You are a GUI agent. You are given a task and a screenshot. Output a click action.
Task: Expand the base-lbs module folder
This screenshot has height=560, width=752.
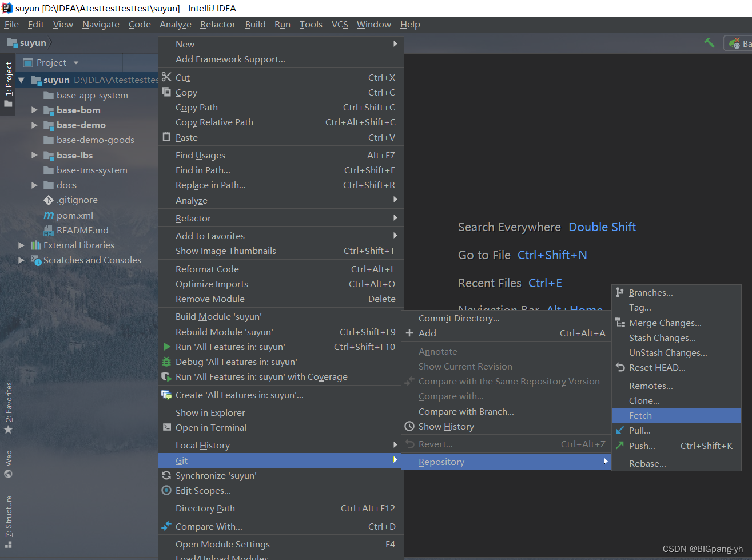click(34, 155)
